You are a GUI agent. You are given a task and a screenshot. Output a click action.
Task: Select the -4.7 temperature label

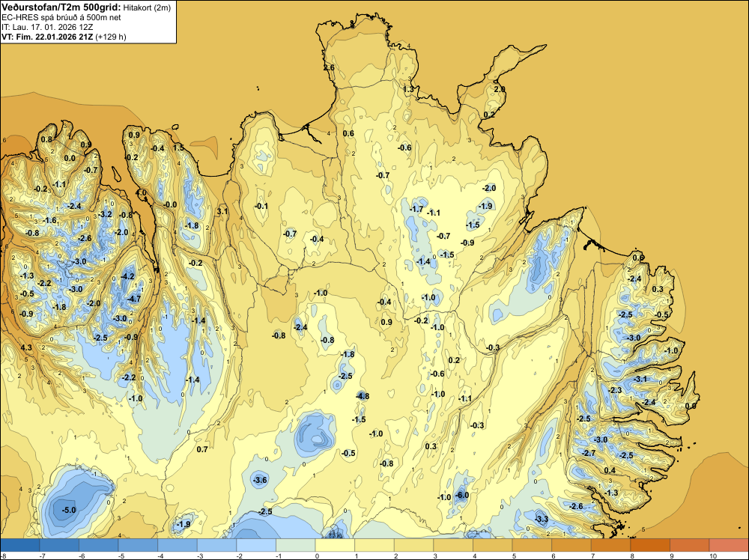point(134,299)
